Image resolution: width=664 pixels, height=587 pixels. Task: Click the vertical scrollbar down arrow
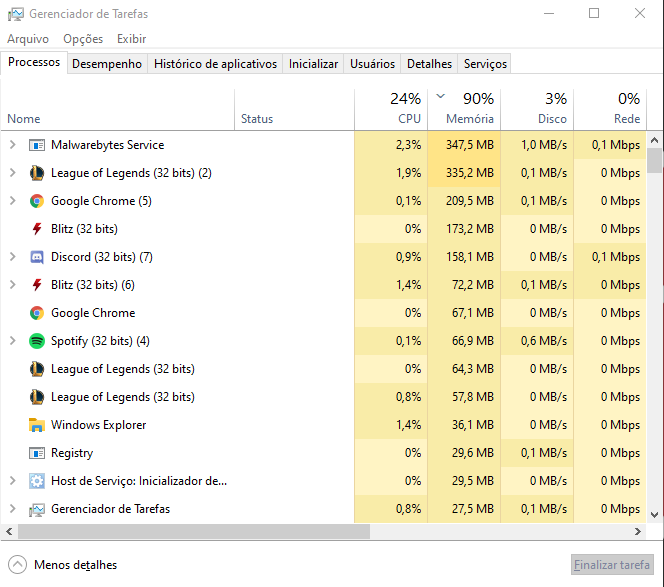(x=655, y=515)
